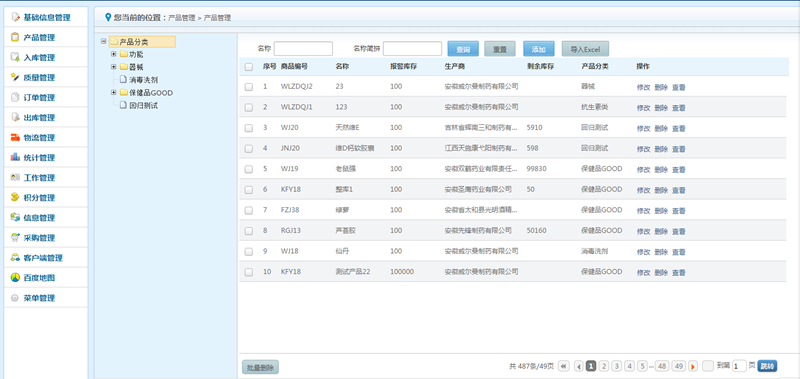Click the 重置 reset button
This screenshot has height=379, width=800.
click(500, 49)
